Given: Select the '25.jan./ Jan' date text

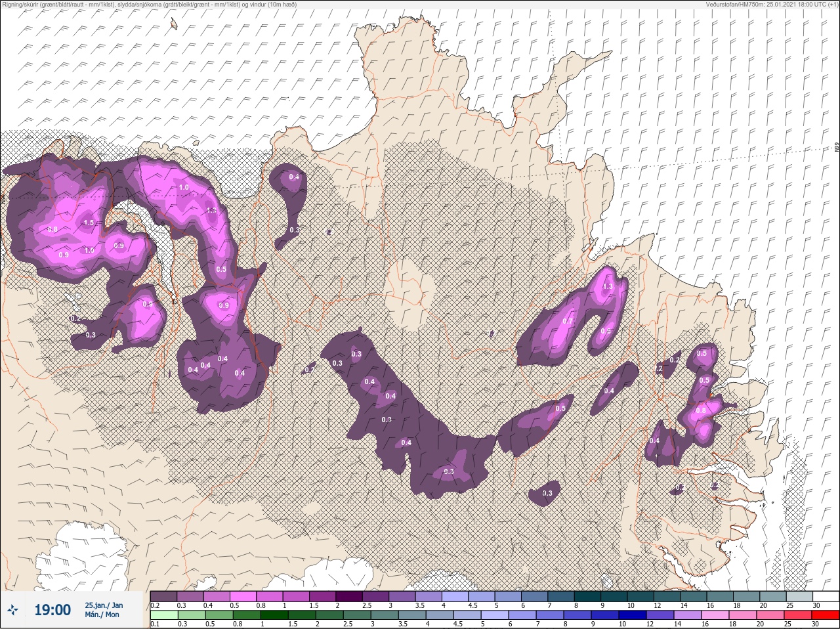Looking at the screenshot, I should [104, 605].
